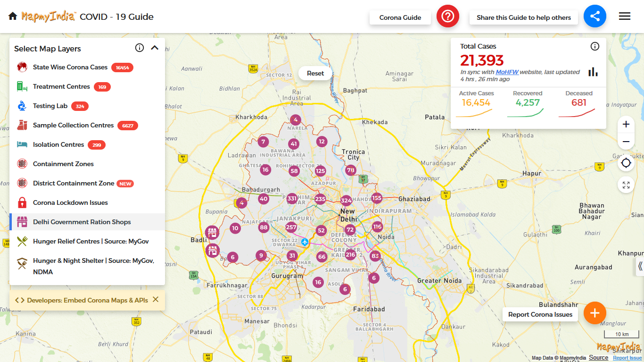Click the 40 cluster marker near Bahadurgarh
Screen dimensions: 644x362
coord(264,199)
